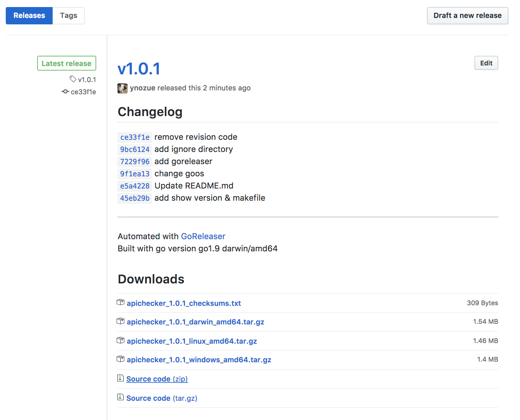Switch to the Tags tab
Screen dimensions: 520x420
click(69, 16)
